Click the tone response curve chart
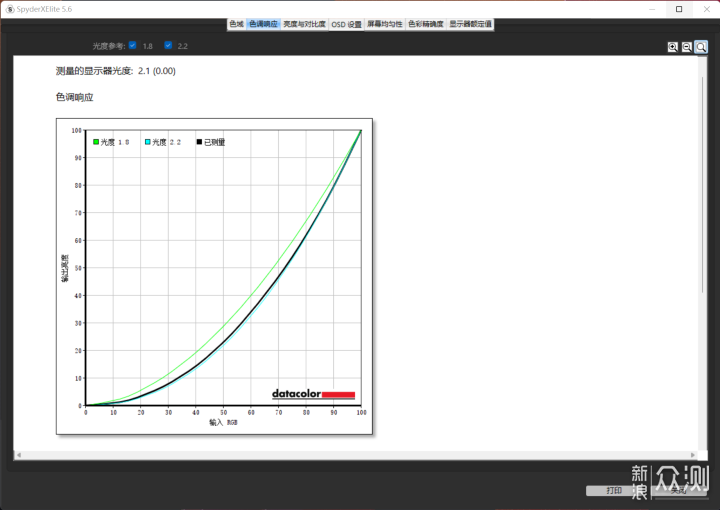 pyautogui.click(x=214, y=276)
